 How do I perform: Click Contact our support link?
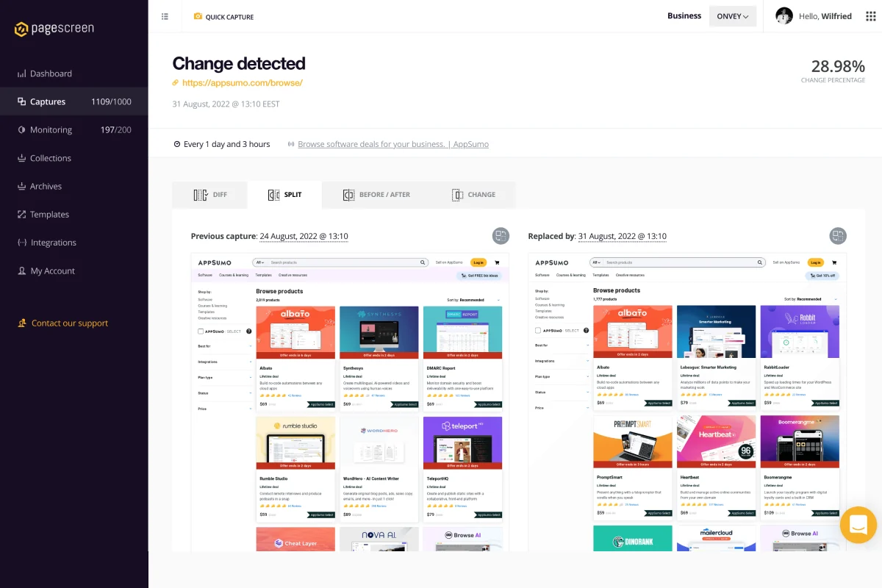tap(70, 323)
